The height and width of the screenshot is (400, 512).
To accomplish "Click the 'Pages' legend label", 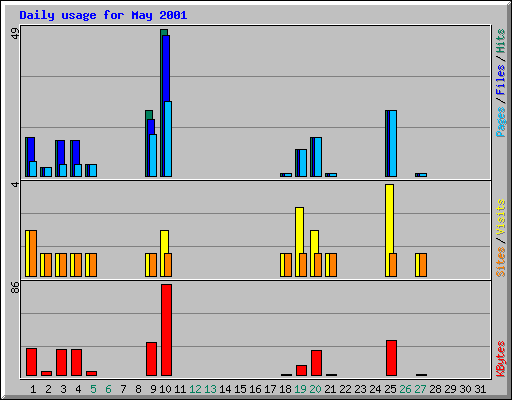I will pos(500,122).
